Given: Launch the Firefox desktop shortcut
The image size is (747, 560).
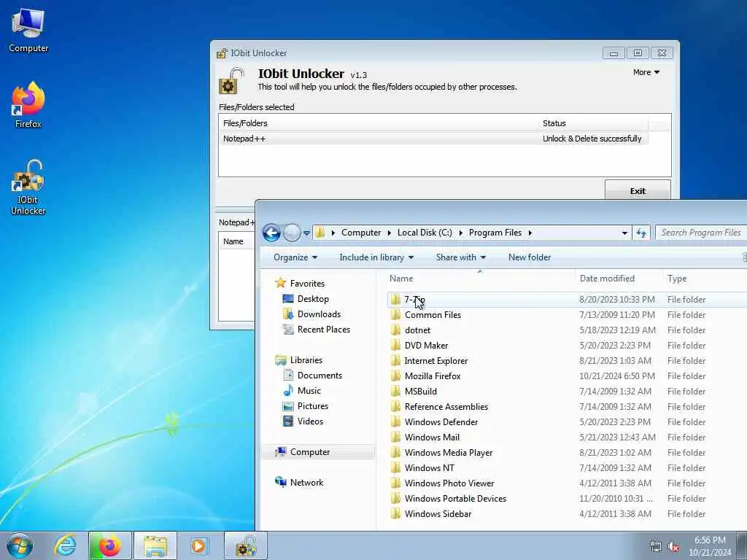Looking at the screenshot, I should click(28, 106).
